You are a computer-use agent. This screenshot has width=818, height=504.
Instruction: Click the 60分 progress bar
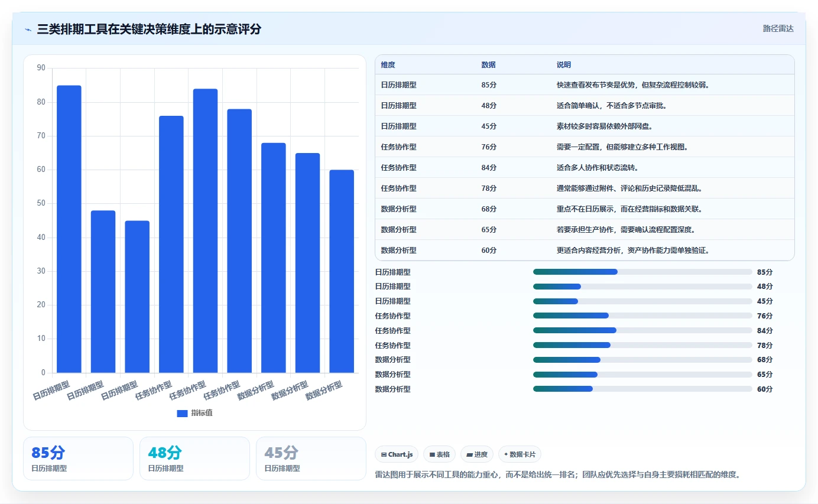click(642, 389)
